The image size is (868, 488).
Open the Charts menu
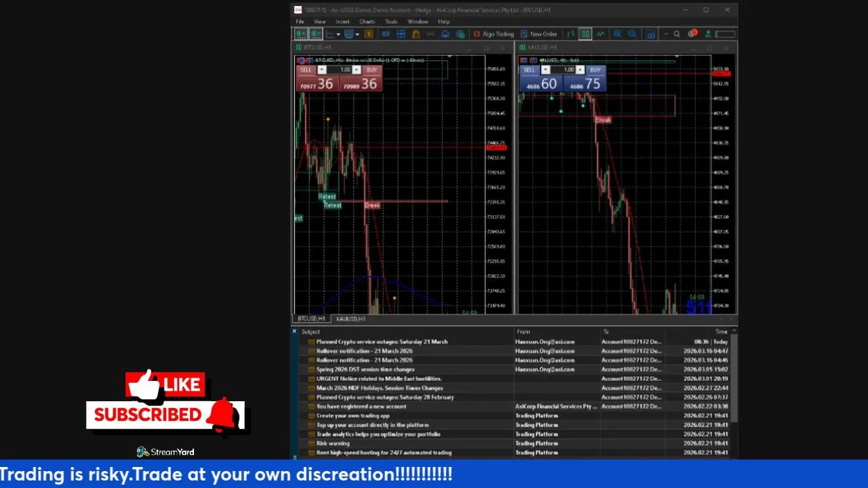pos(367,22)
